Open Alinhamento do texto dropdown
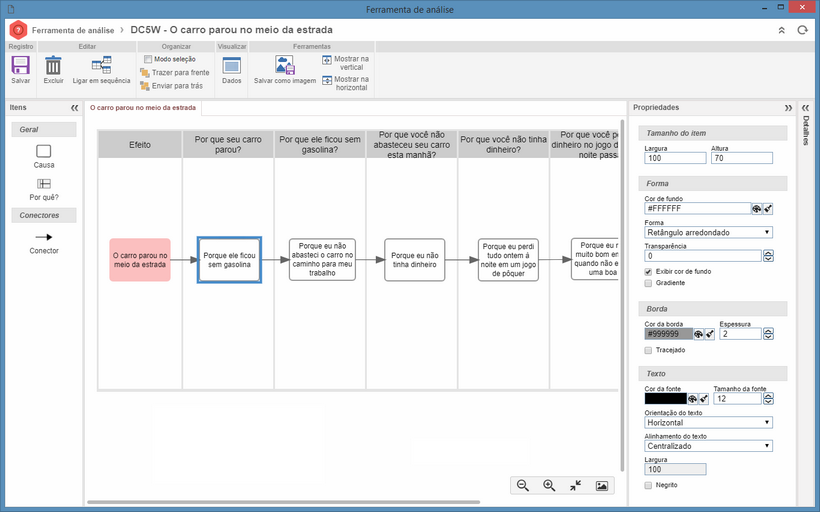Screen dimensions: 820x512 click(709, 446)
